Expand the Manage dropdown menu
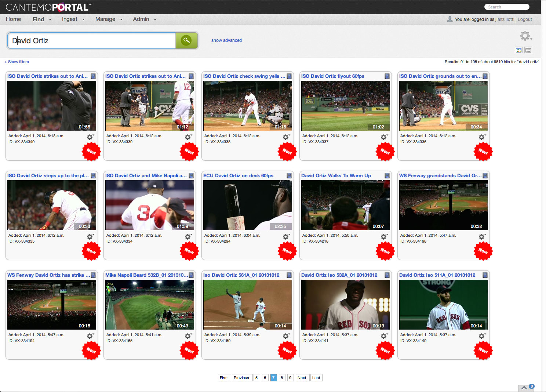Screen dimensions: 546x392 pos(109,19)
